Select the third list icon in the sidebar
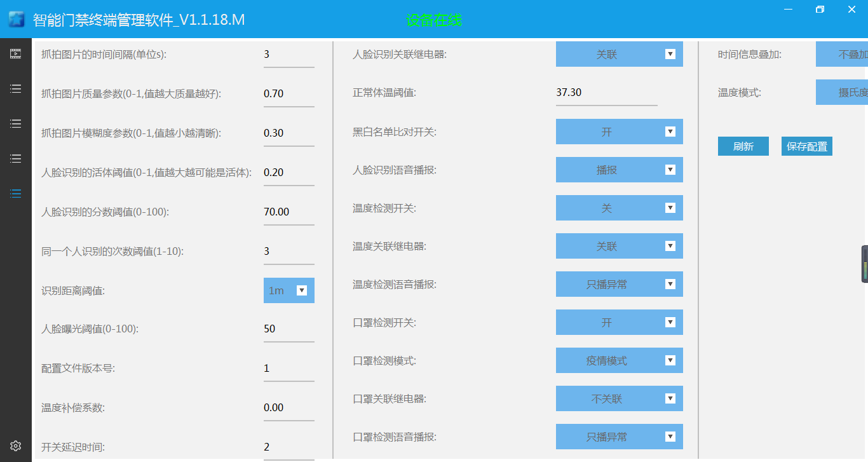 [16, 159]
